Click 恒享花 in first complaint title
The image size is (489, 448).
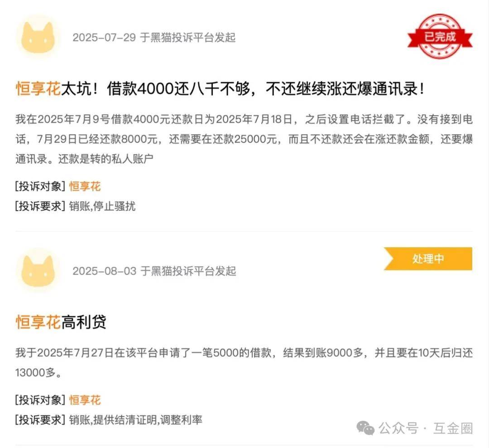[38, 89]
